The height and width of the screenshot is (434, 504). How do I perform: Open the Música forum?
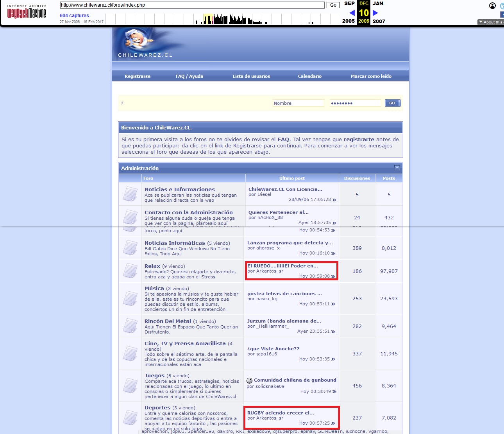pyautogui.click(x=154, y=289)
